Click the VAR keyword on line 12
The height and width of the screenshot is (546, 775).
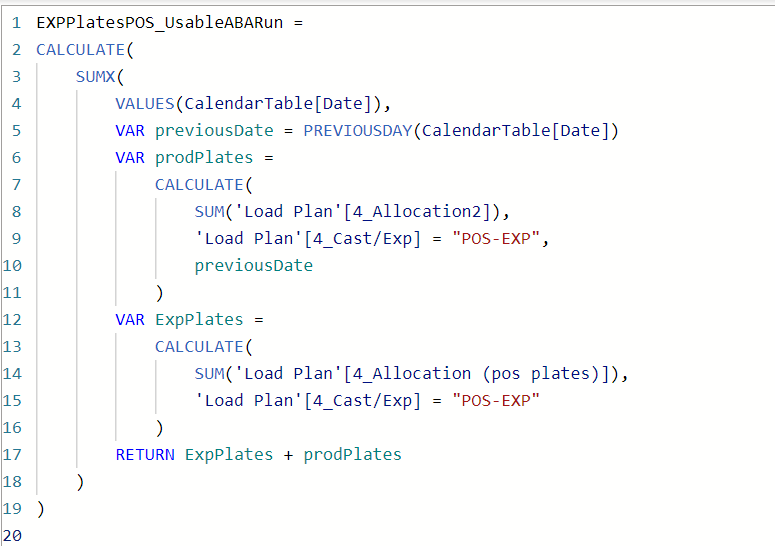tap(130, 320)
